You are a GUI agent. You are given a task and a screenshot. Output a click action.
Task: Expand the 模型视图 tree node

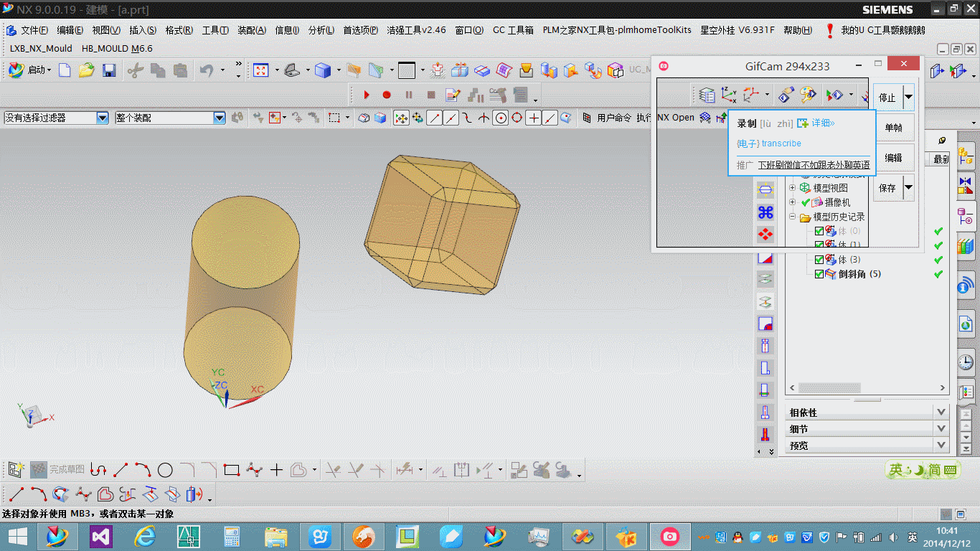793,188
